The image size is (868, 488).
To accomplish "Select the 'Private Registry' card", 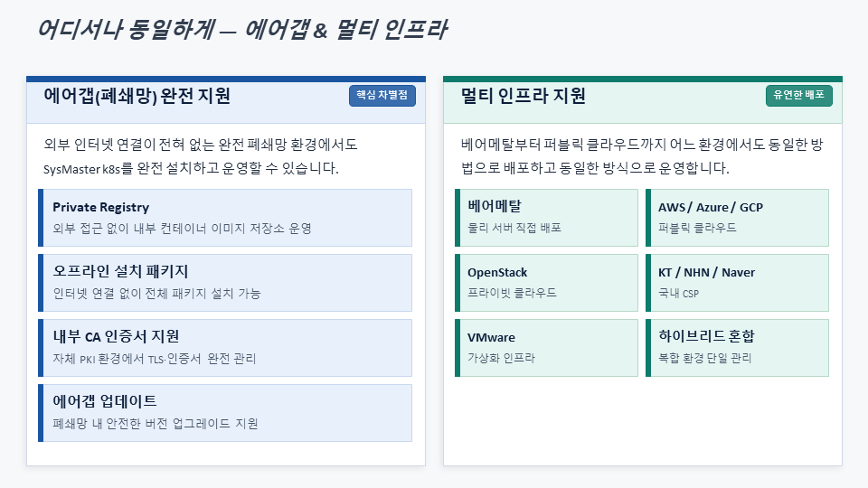I will (225, 218).
